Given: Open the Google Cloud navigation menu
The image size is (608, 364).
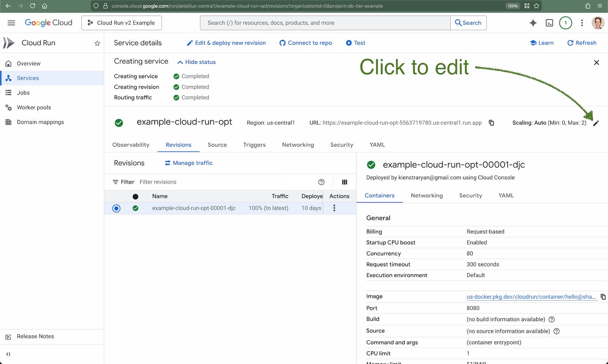Looking at the screenshot, I should (11, 23).
